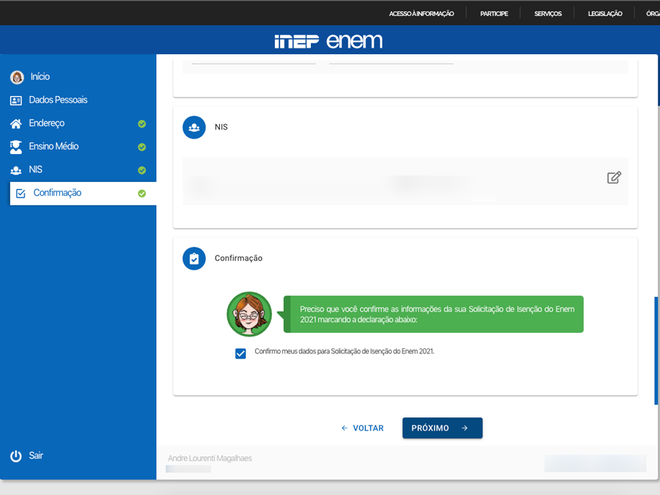
Task: Open ACESSO À INFORMAÇÃO top link
Action: pos(421,13)
